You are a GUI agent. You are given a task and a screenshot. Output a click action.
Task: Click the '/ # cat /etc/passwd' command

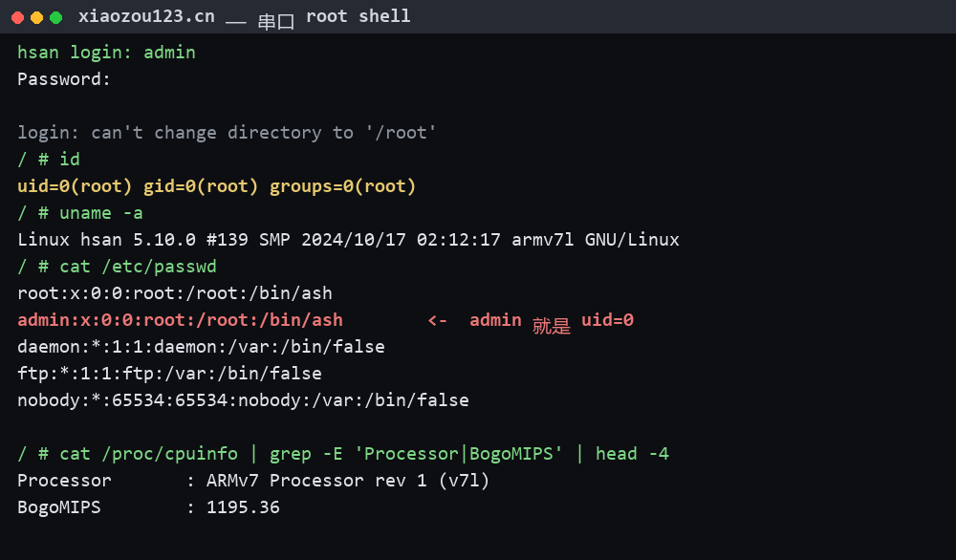tap(117, 267)
